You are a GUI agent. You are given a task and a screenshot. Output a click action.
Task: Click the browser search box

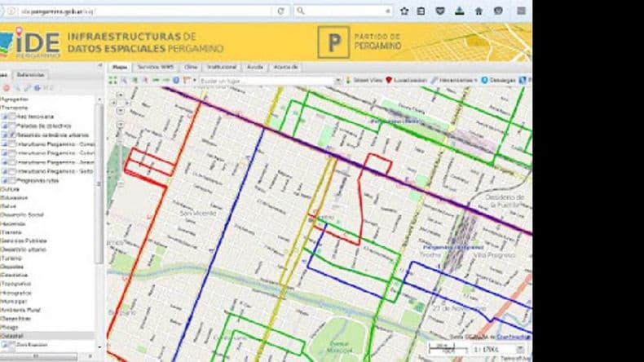(343, 11)
